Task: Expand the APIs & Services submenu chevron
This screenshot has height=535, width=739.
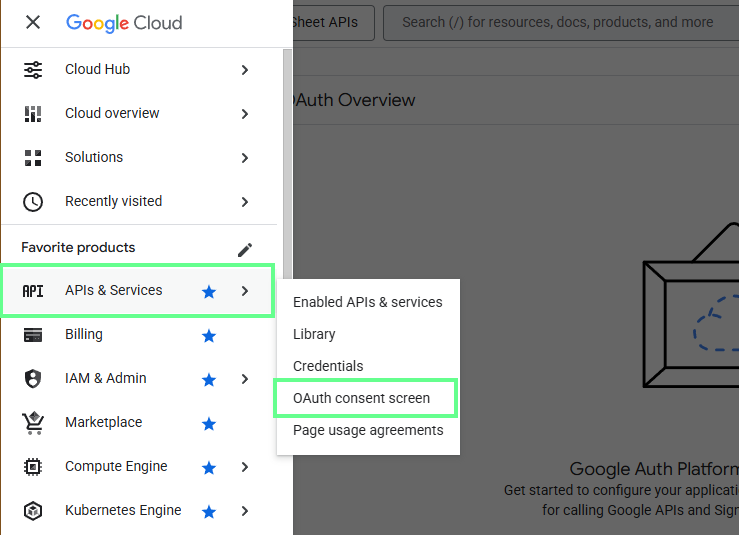Action: tap(245, 291)
